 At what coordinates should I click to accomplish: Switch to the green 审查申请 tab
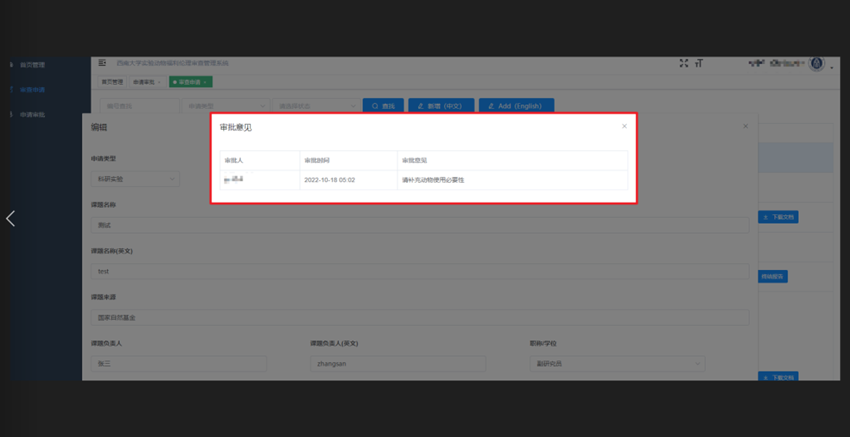point(190,82)
